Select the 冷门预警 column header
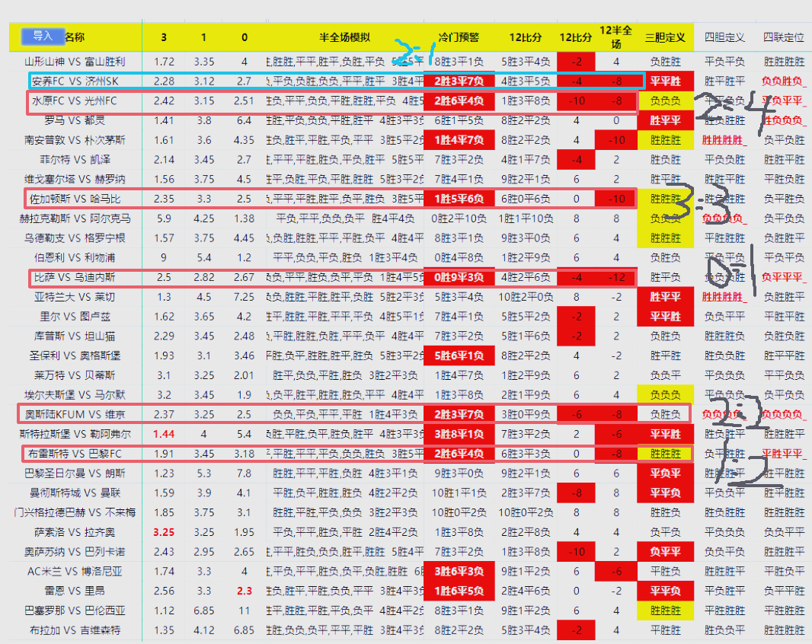812x644 pixels. click(459, 37)
